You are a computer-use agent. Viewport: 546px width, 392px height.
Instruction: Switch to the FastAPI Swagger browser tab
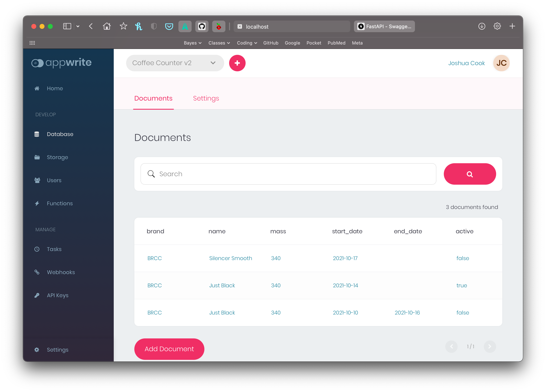coord(384,27)
